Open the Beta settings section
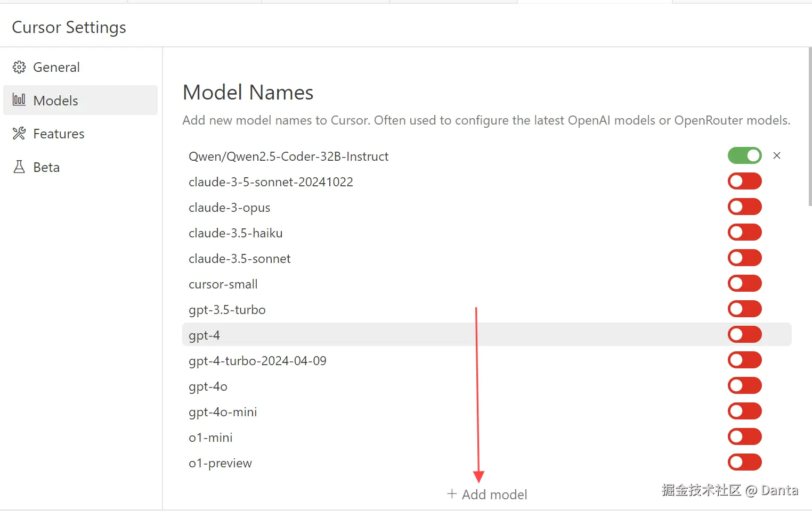The image size is (812, 511). point(46,167)
